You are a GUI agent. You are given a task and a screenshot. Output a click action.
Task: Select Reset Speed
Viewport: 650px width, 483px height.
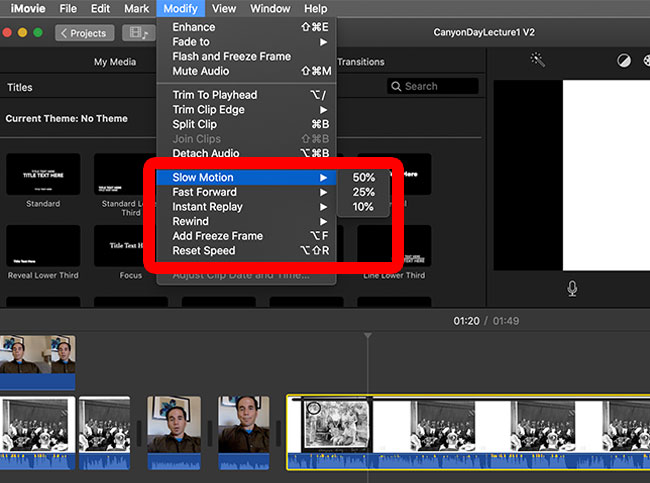(x=246, y=250)
